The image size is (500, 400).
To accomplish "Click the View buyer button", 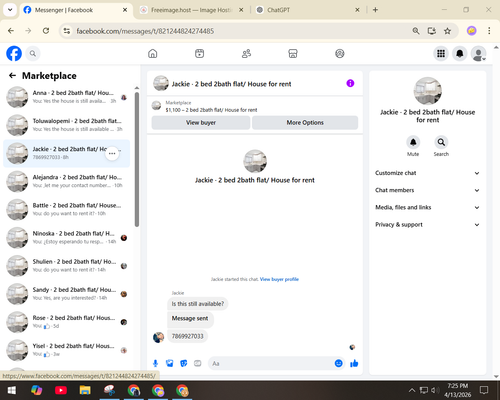I will pos(201,123).
